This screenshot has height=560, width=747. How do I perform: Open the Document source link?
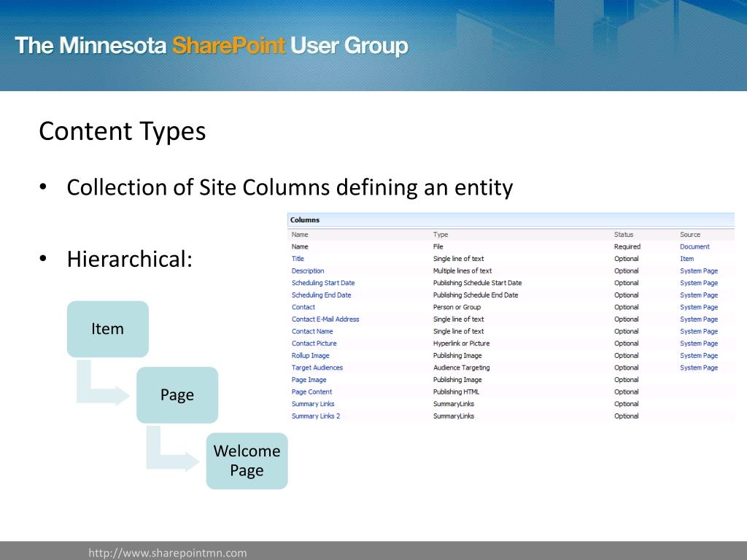tap(694, 246)
